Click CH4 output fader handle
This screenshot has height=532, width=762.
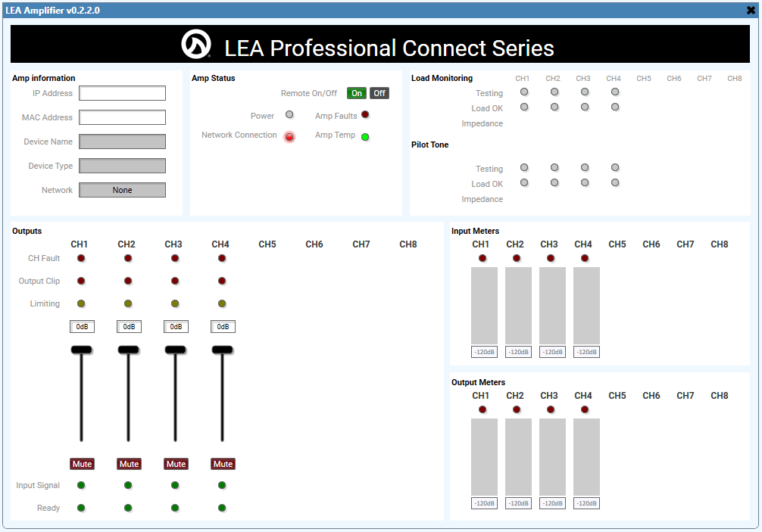pyautogui.click(x=223, y=350)
